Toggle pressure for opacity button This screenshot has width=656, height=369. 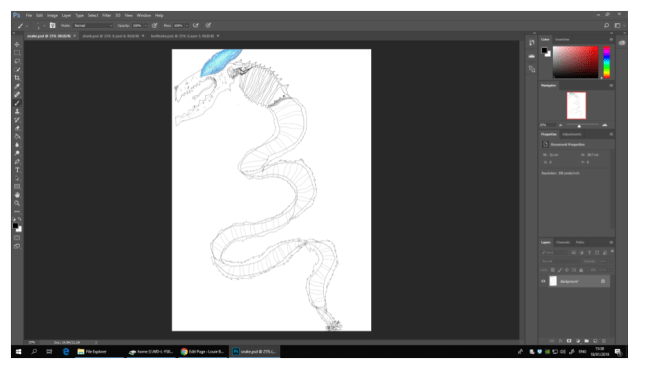click(x=154, y=26)
